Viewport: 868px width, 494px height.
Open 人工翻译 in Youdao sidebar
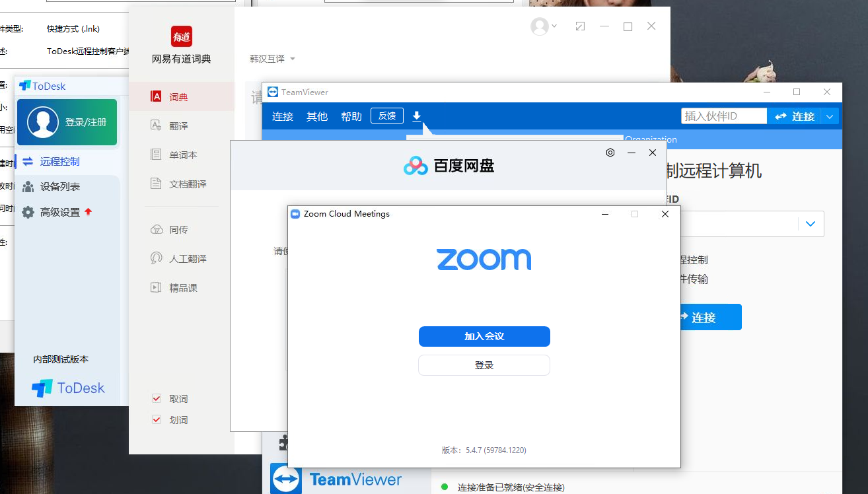click(188, 259)
